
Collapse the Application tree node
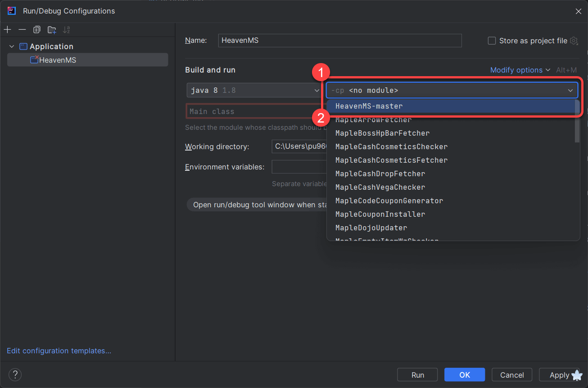(x=12, y=46)
